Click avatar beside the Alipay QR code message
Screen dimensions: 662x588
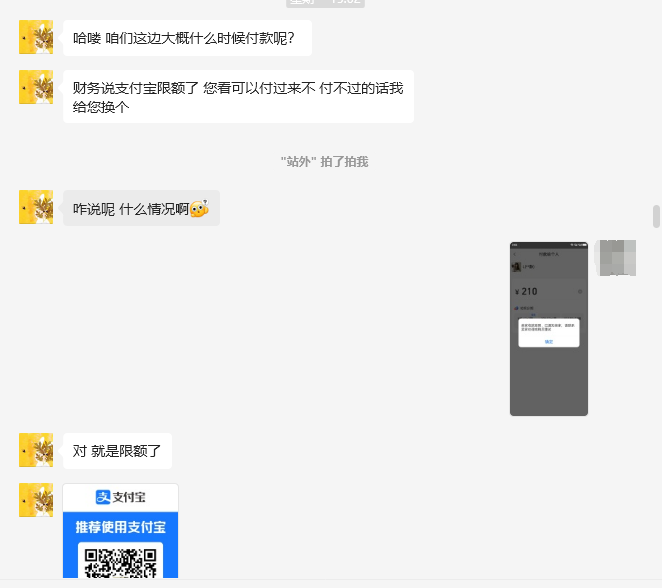coord(36,500)
